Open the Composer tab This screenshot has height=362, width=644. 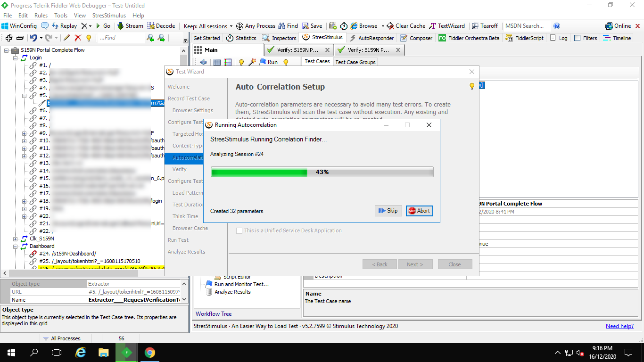416,38
